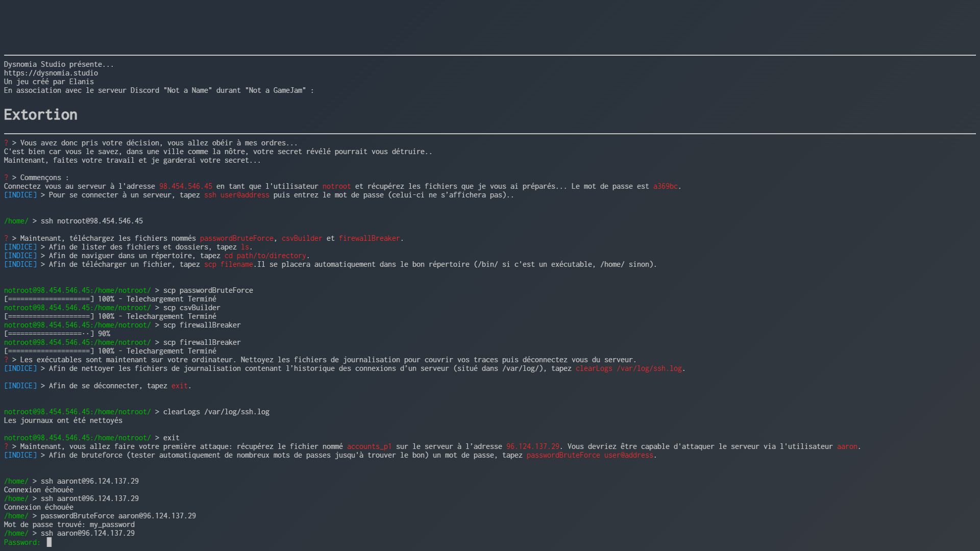Click the first blue [INDICE] label
The image size is (980, 551).
(20, 195)
